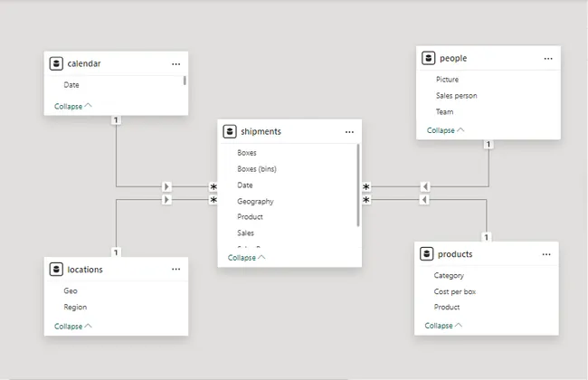
Task: Select the Boxes field in shipments
Action: pyautogui.click(x=247, y=153)
